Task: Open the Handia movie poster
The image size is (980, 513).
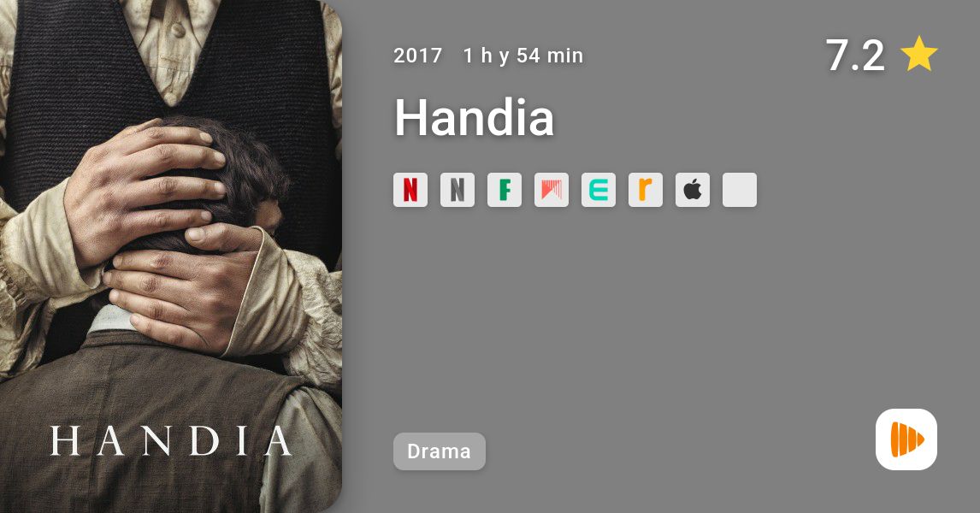Action: [171, 256]
